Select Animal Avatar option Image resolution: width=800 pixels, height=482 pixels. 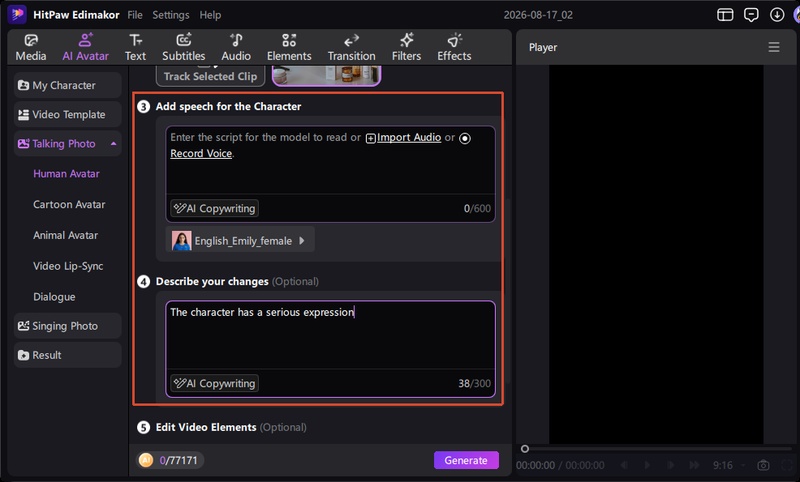click(x=65, y=235)
